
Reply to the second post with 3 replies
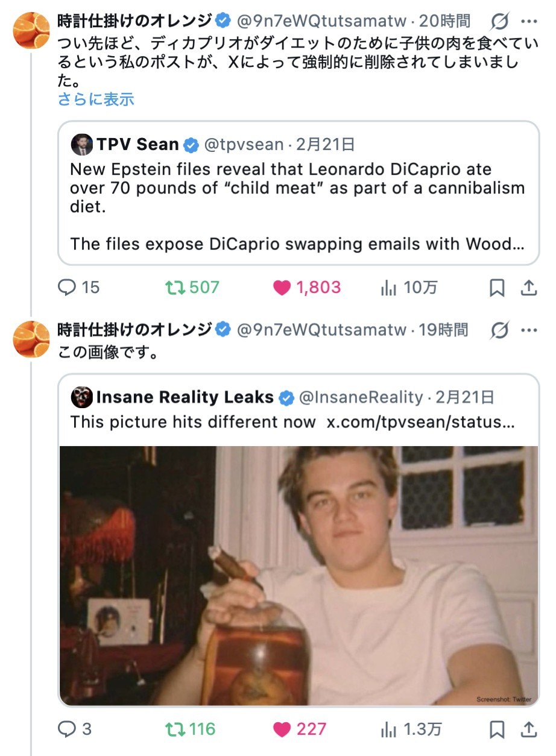(x=68, y=729)
